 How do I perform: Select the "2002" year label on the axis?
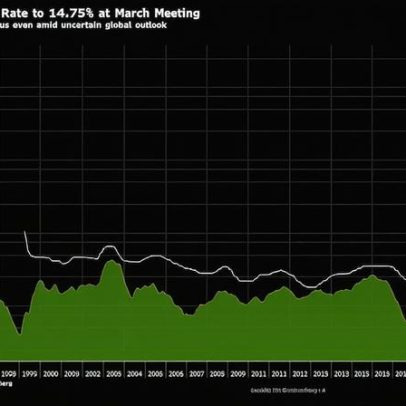[x=92, y=374]
